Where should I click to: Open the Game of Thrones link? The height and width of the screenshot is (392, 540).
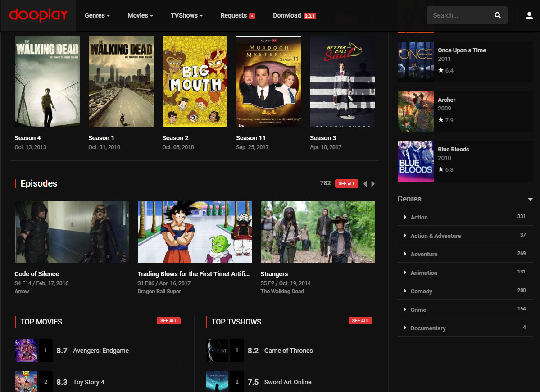[x=288, y=351]
